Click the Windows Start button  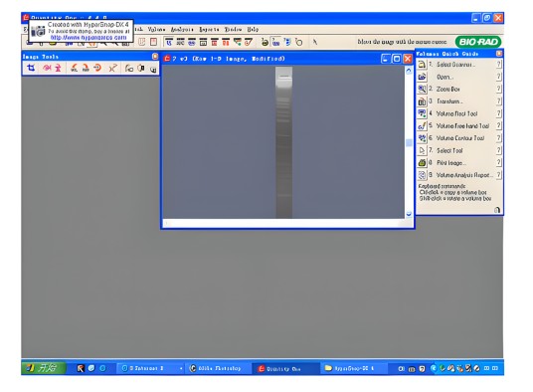tap(44, 368)
